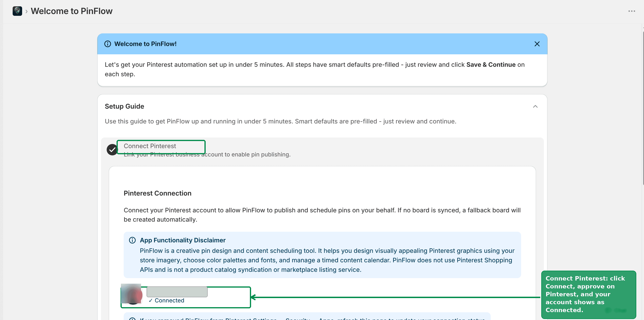Click the Connected status label
The width and height of the screenshot is (644, 320).
[167, 300]
